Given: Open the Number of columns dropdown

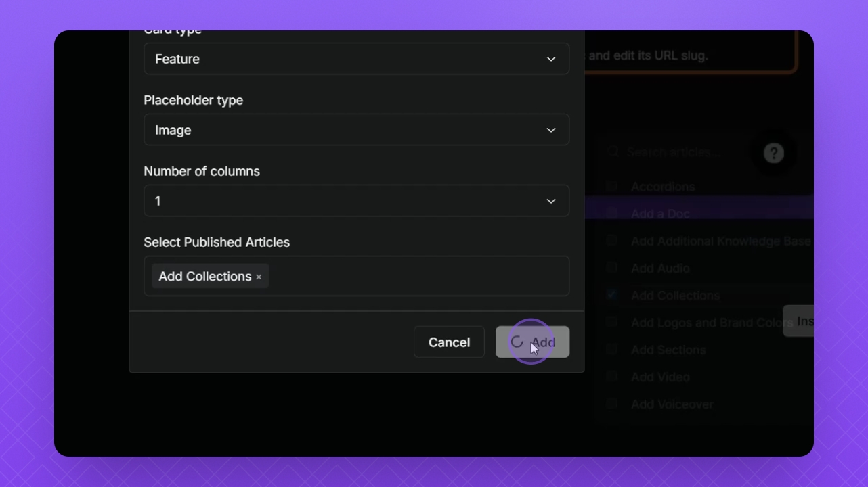Looking at the screenshot, I should coord(356,201).
